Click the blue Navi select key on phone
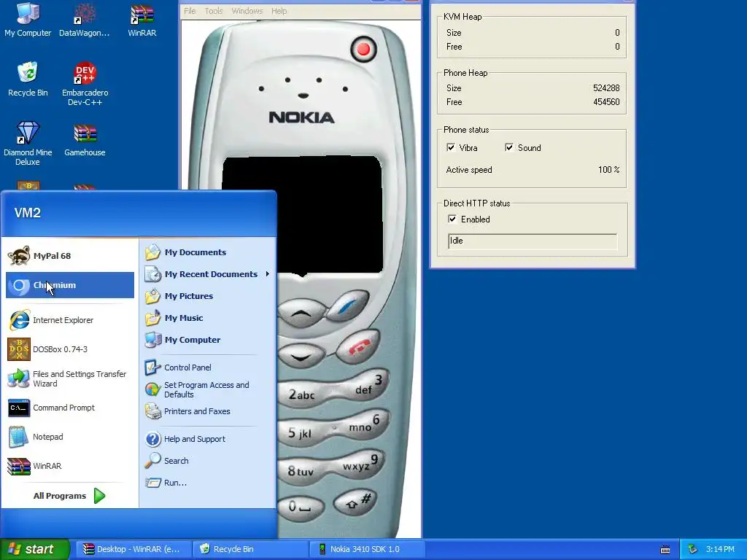 347,305
